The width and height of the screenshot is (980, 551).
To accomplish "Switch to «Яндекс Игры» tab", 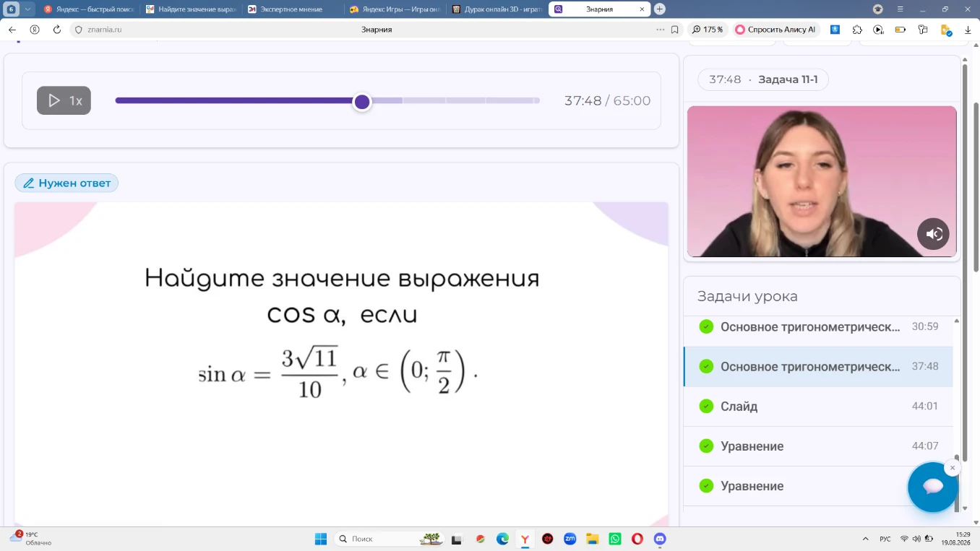I will (x=394, y=9).
